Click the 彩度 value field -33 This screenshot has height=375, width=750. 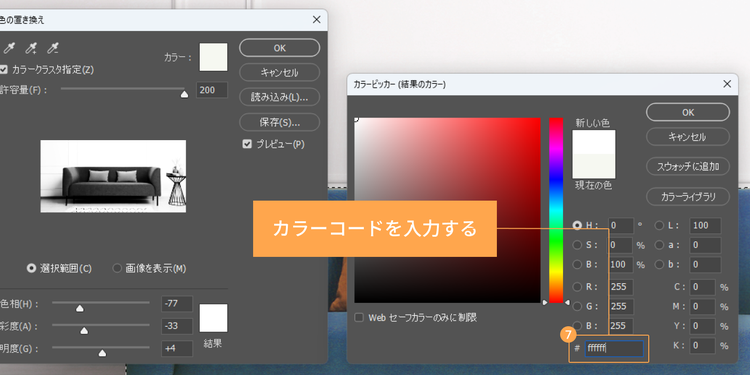tap(177, 326)
